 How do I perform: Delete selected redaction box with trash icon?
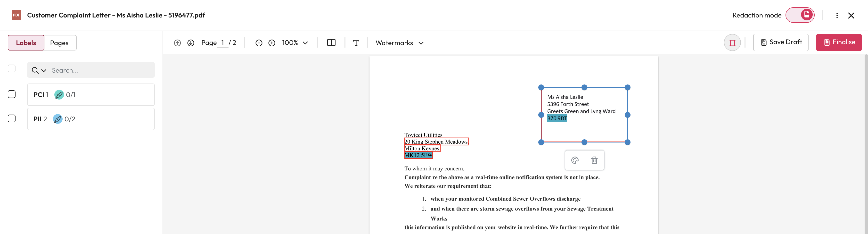(x=594, y=160)
